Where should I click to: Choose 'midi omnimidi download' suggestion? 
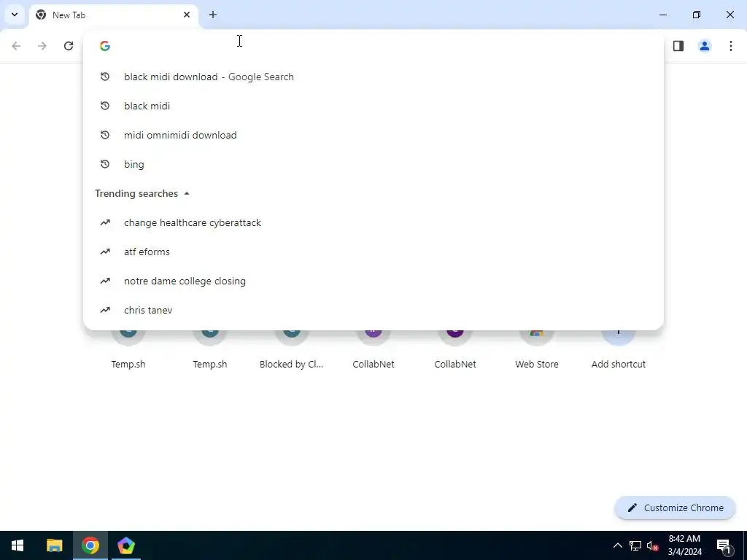point(373,135)
